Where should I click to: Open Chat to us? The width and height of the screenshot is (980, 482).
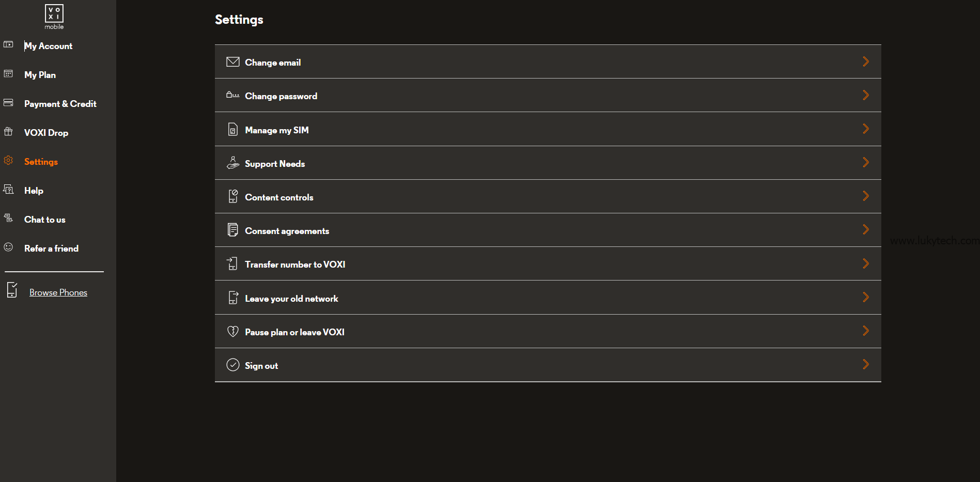tap(44, 220)
